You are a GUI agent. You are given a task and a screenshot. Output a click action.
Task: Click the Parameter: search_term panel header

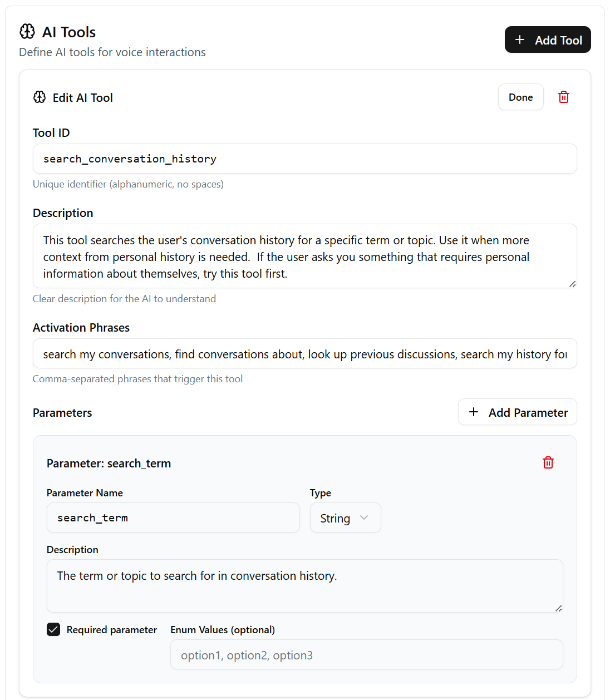tap(109, 462)
